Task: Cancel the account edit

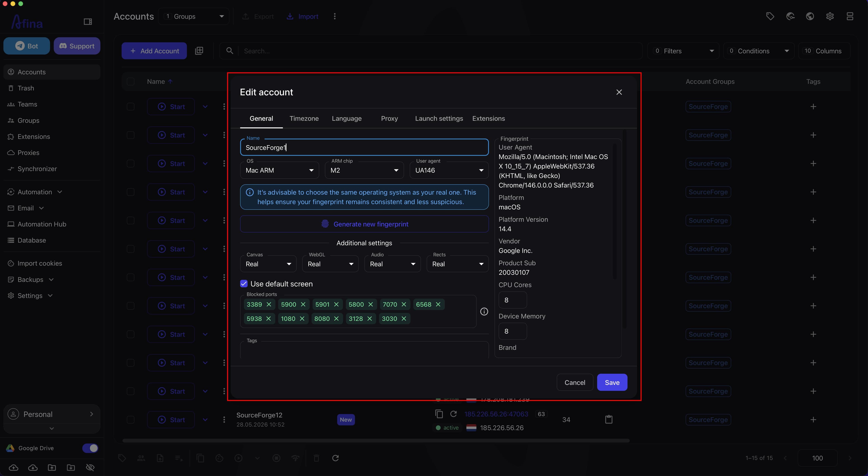Action: [575, 383]
